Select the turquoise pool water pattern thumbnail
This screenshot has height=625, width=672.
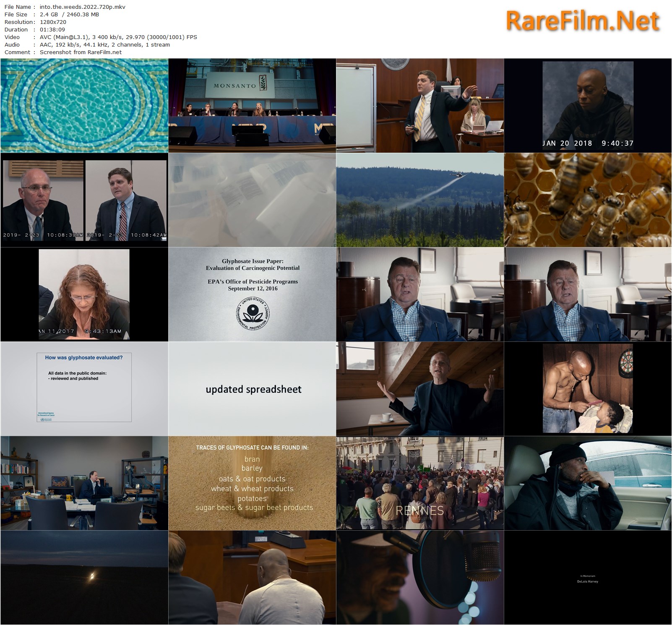(84, 105)
